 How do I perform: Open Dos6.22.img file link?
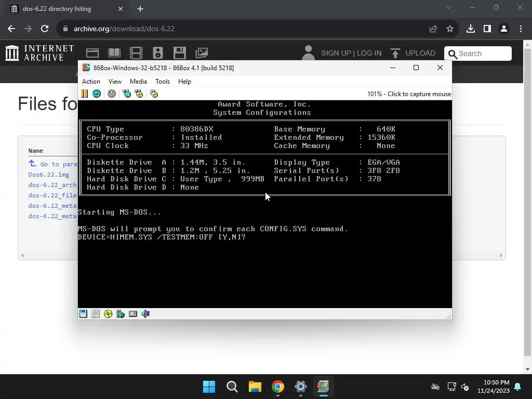48,175
